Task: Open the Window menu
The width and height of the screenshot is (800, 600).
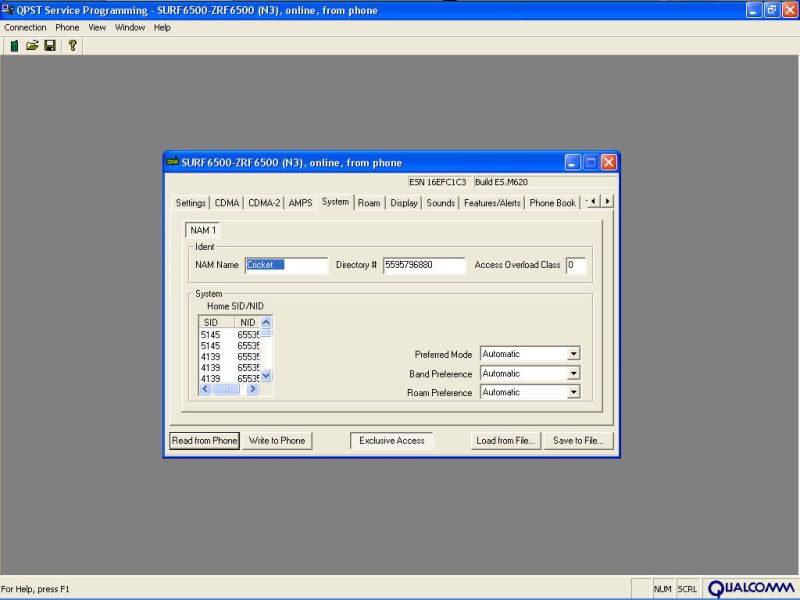Action: pos(130,28)
